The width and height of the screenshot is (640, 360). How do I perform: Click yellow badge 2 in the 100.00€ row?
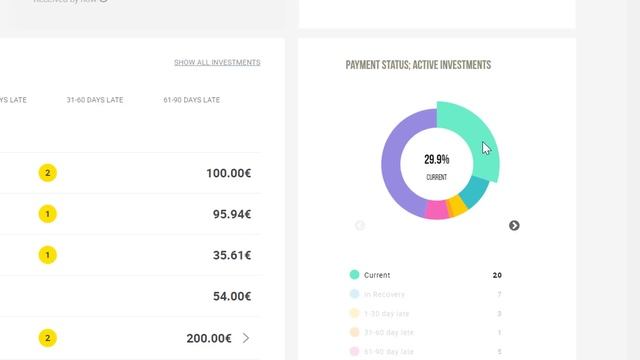(48, 173)
